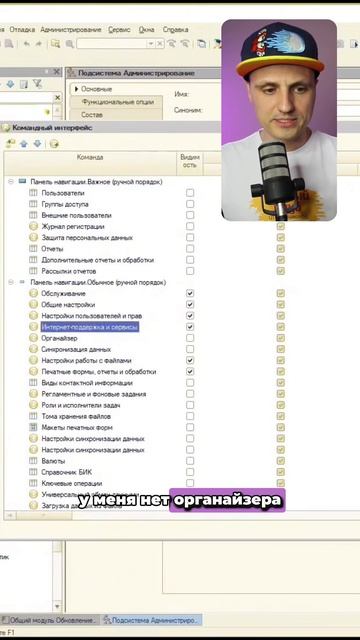Click the Имя field label area
This screenshot has height=640, width=360.
(181, 94)
